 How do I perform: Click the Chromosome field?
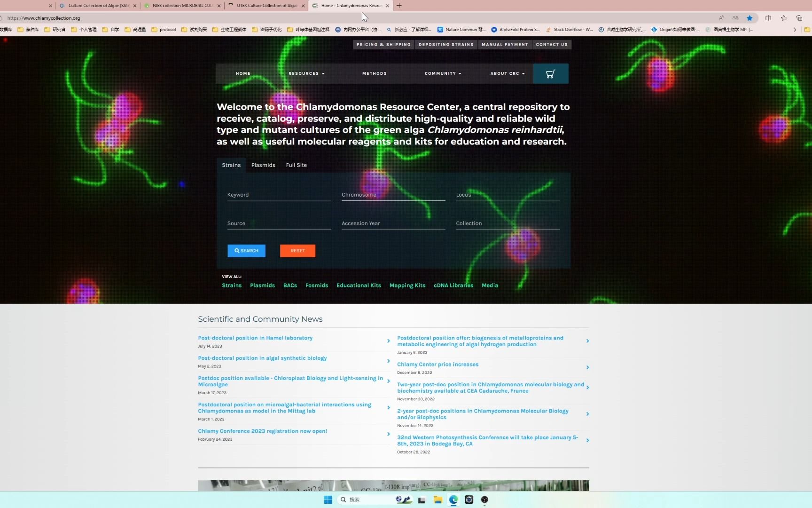click(x=393, y=195)
